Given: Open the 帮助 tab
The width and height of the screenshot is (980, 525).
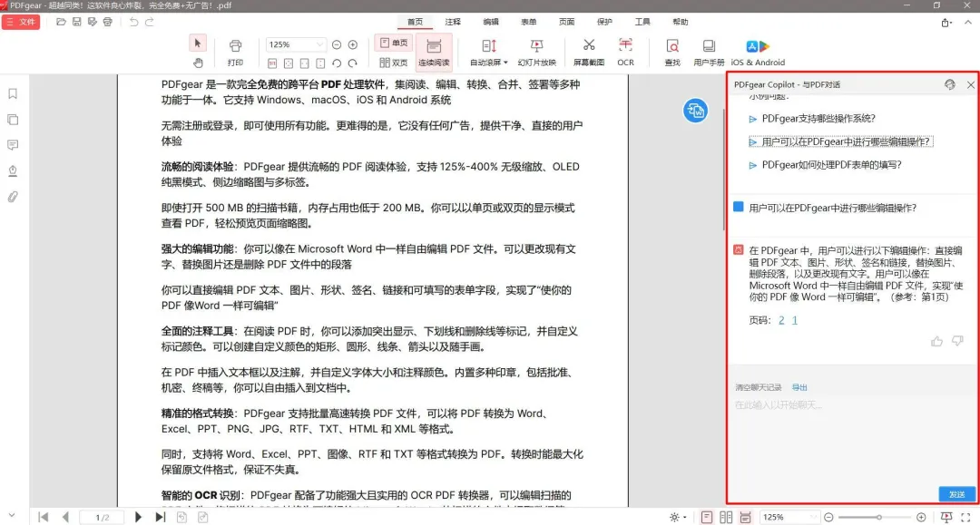Looking at the screenshot, I should click(680, 22).
